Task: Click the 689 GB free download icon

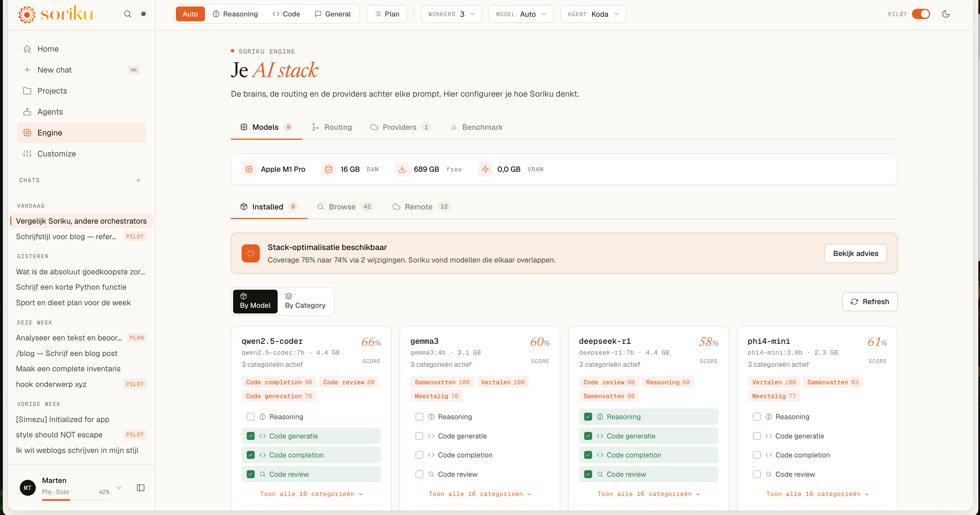Action: (x=402, y=169)
